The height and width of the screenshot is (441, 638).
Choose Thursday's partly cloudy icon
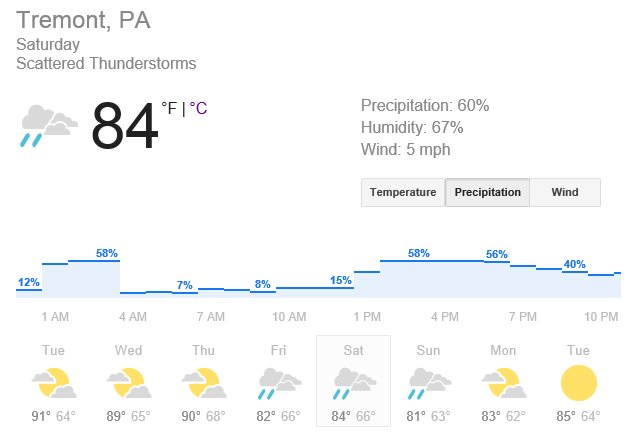pos(203,383)
